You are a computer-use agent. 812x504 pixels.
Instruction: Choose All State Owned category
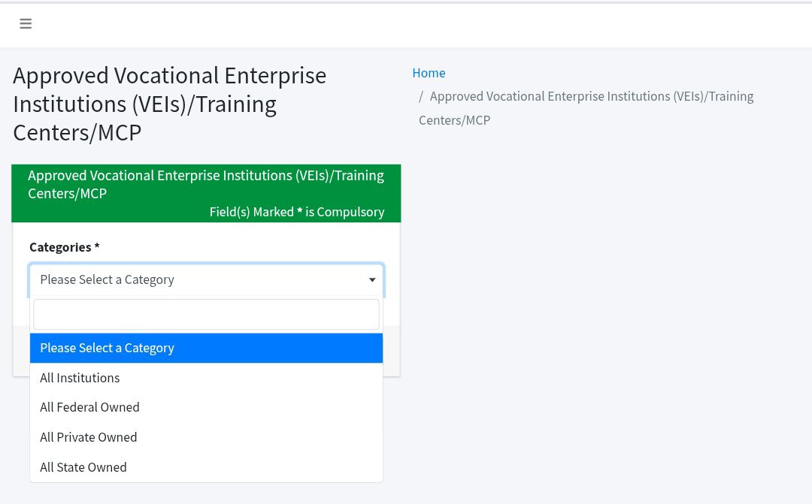[x=206, y=467]
